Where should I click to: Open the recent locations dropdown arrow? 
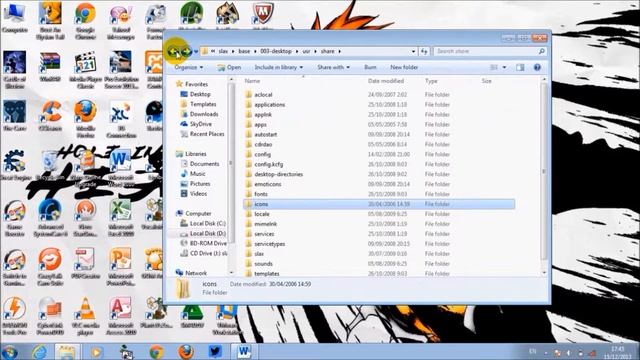[x=196, y=51]
